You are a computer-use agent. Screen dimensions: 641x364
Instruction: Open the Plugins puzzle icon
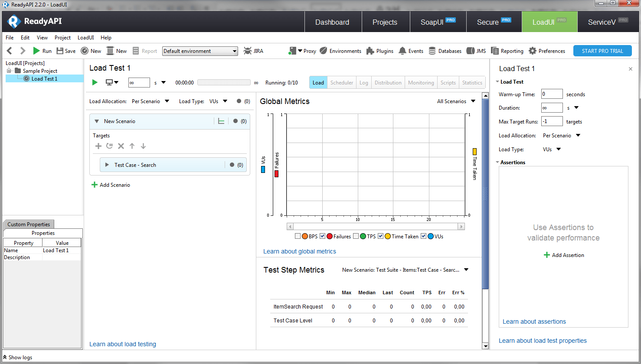pos(370,51)
